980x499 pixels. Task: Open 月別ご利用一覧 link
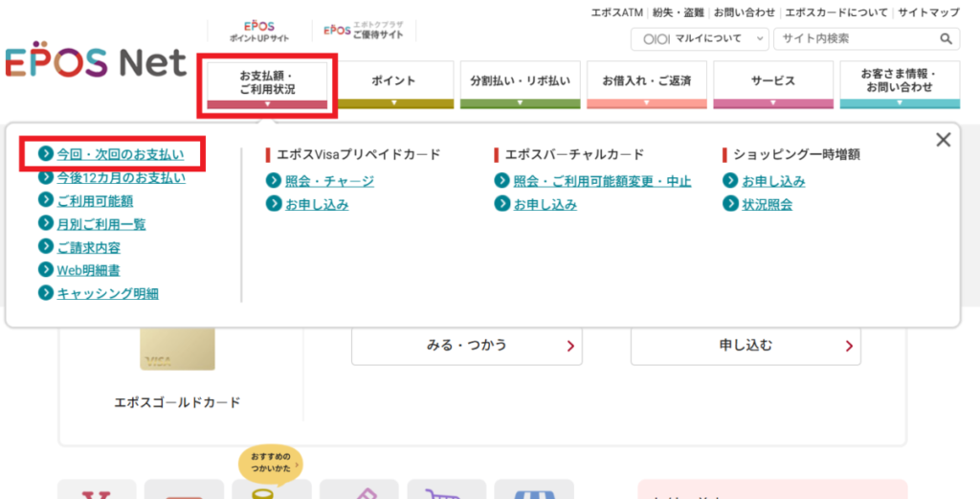click(101, 224)
